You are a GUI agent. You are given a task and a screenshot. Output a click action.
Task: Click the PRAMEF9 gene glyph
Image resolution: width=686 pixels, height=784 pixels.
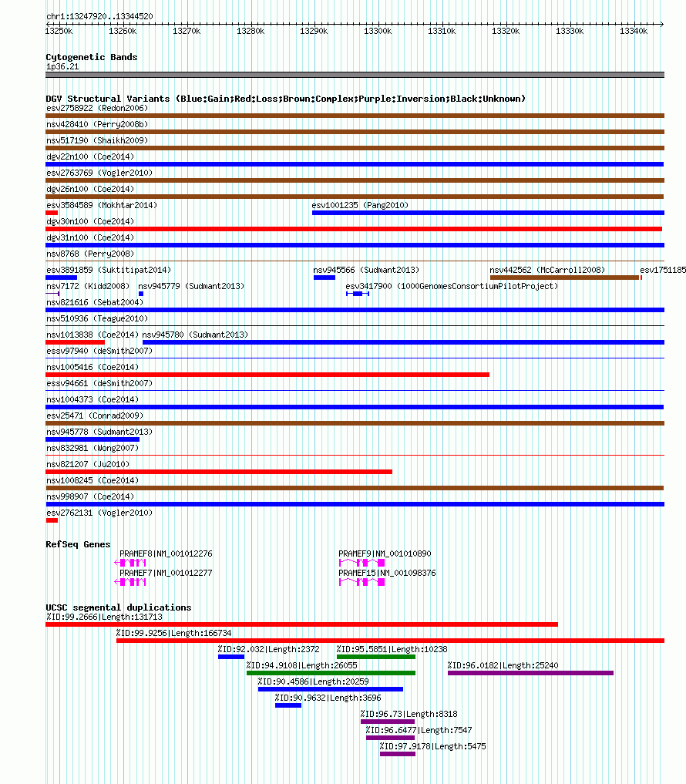click(362, 563)
